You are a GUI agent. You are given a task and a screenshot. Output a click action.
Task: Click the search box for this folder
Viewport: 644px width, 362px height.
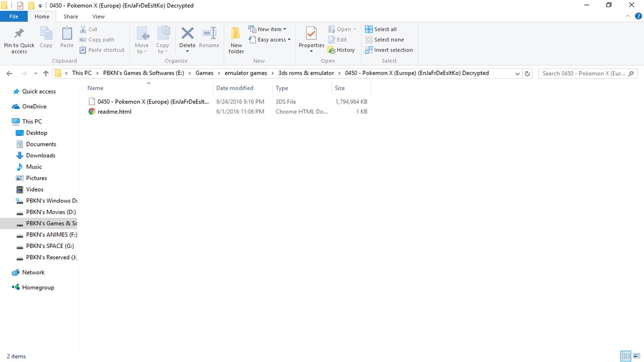point(584,73)
